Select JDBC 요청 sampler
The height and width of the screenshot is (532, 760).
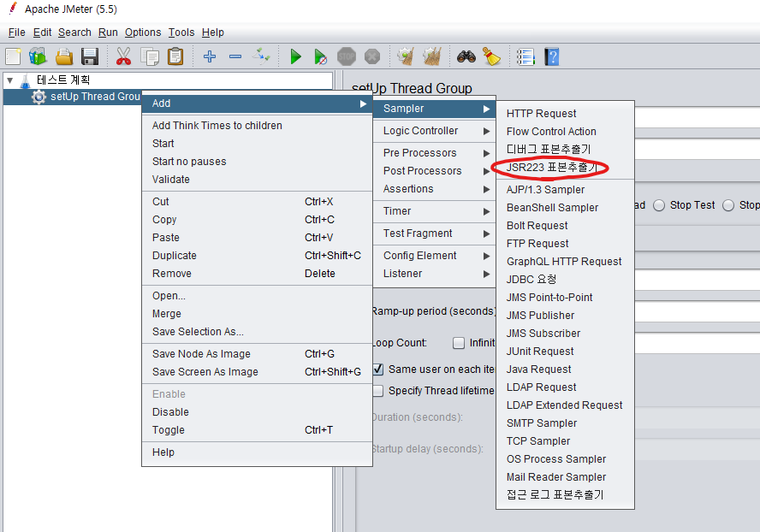[x=565, y=280]
